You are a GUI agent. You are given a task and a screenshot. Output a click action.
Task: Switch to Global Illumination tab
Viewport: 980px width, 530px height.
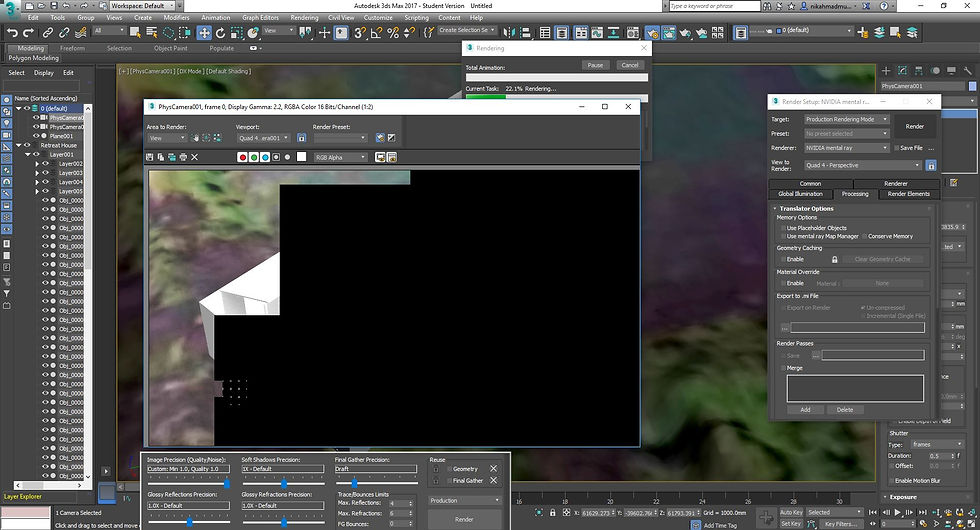click(801, 194)
